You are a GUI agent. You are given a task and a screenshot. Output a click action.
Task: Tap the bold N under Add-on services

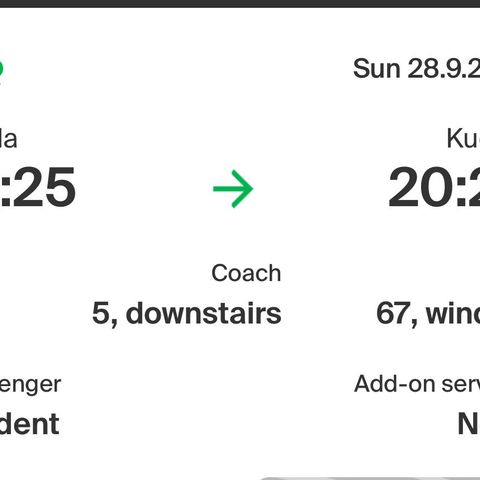pos(469,424)
